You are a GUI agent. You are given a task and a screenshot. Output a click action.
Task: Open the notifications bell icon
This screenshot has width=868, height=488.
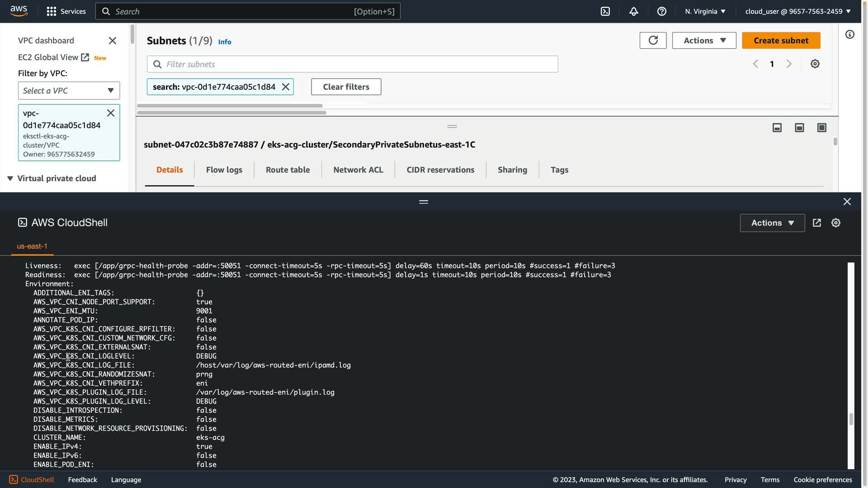point(633,11)
